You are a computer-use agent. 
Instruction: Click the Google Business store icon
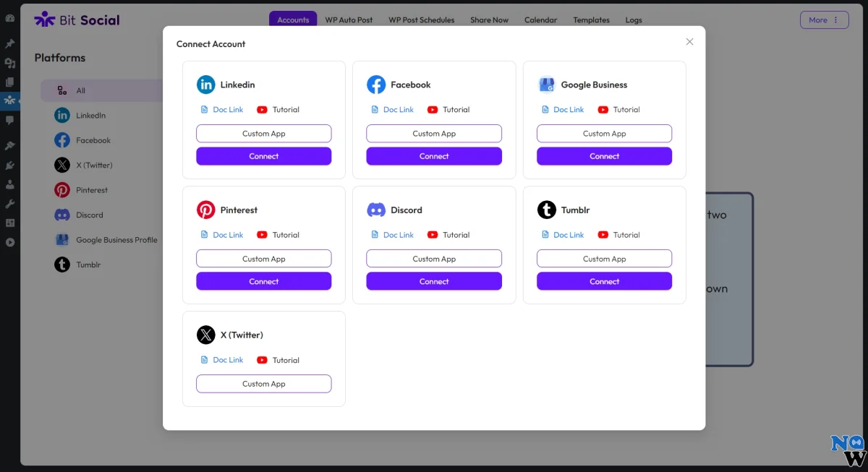pos(546,85)
